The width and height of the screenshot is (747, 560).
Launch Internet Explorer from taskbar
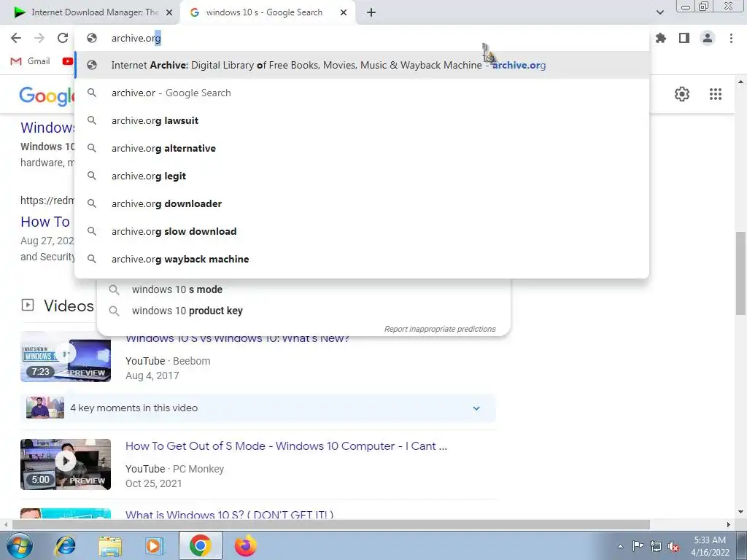(65, 545)
